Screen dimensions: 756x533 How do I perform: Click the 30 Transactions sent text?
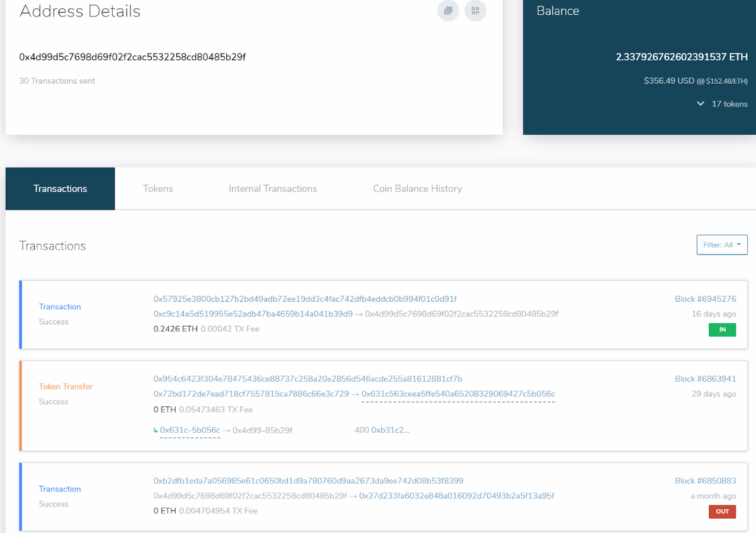pyautogui.click(x=57, y=81)
